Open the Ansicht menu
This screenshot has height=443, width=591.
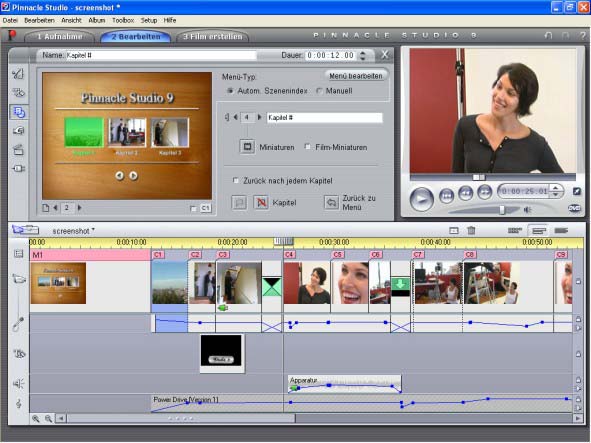point(71,20)
